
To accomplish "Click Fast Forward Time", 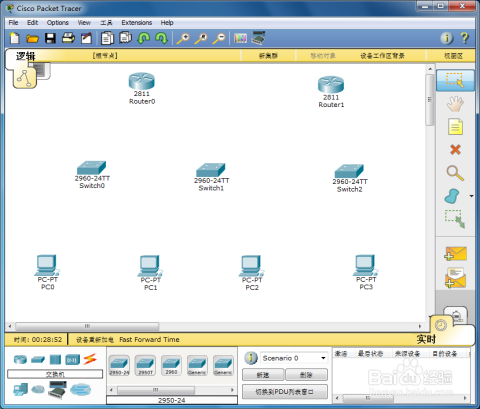I will (149, 340).
